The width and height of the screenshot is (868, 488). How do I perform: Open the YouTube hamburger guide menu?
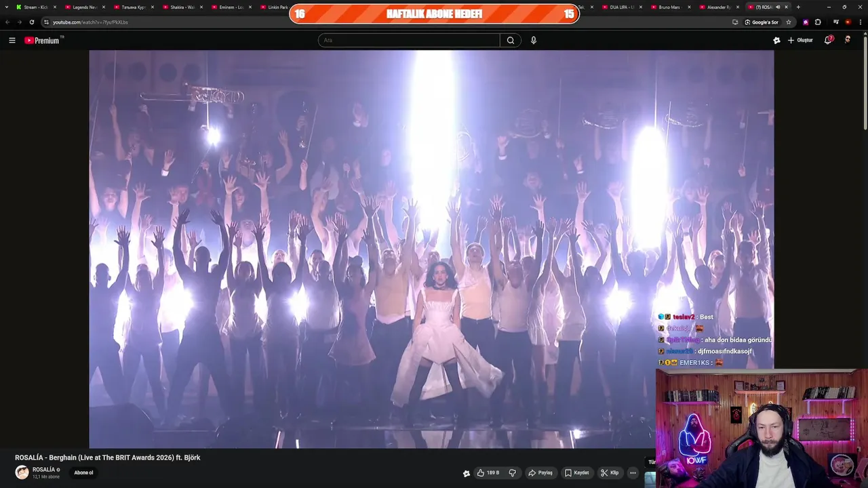pos(12,41)
